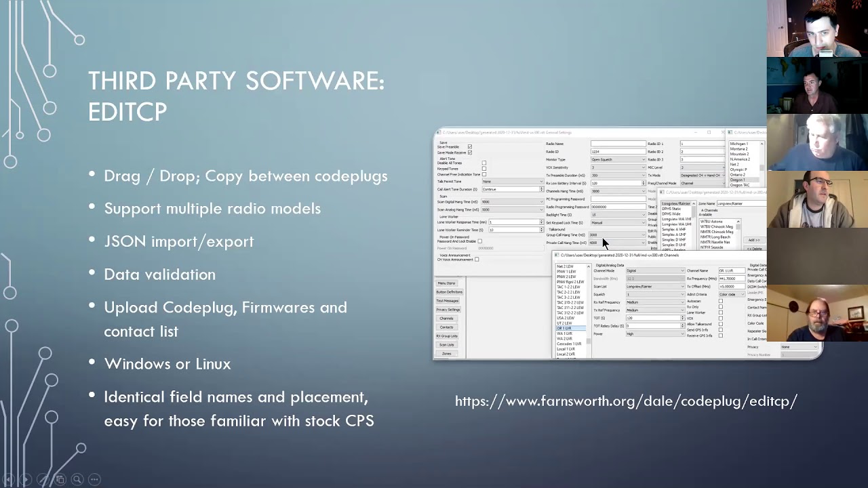Viewport: 868px width, 488px height.
Task: Toggle the Save Mode Receive checkbox
Action: (x=469, y=152)
